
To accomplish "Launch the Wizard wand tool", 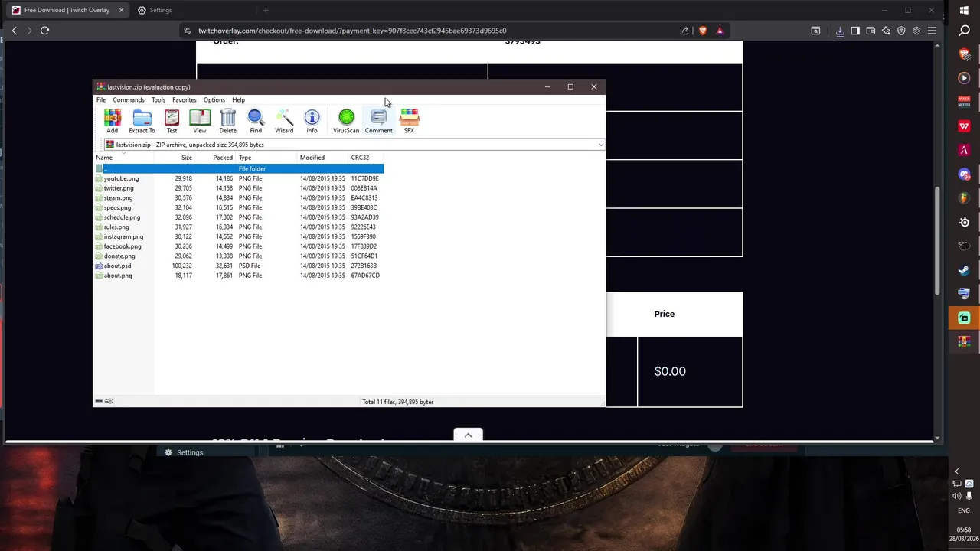I will (x=284, y=121).
